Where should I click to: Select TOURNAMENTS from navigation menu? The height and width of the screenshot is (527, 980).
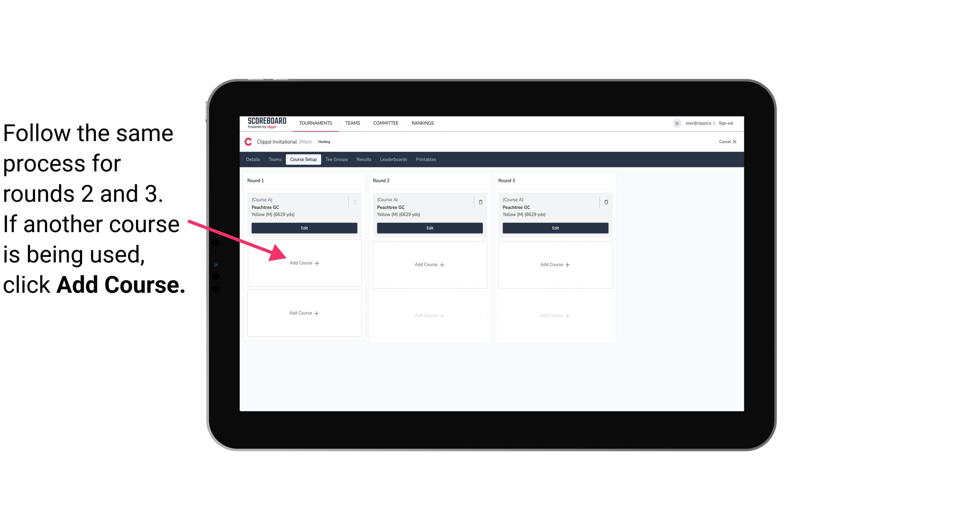pos(317,123)
